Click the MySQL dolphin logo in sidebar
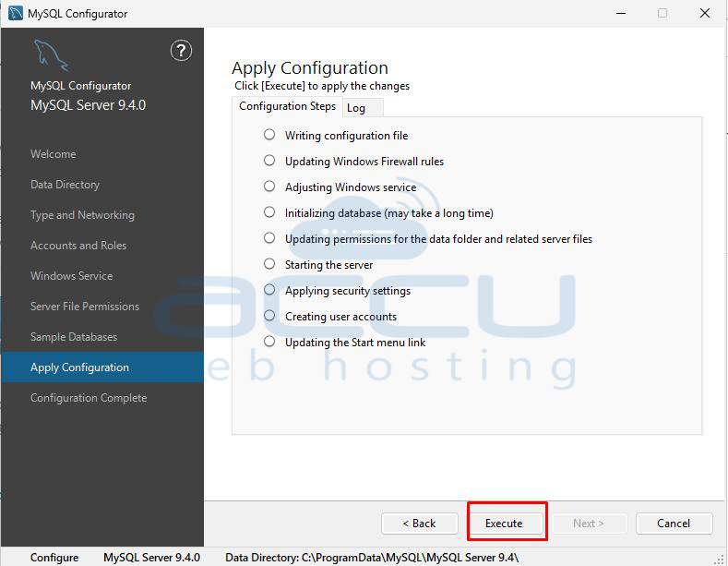The height and width of the screenshot is (566, 728). point(51,56)
